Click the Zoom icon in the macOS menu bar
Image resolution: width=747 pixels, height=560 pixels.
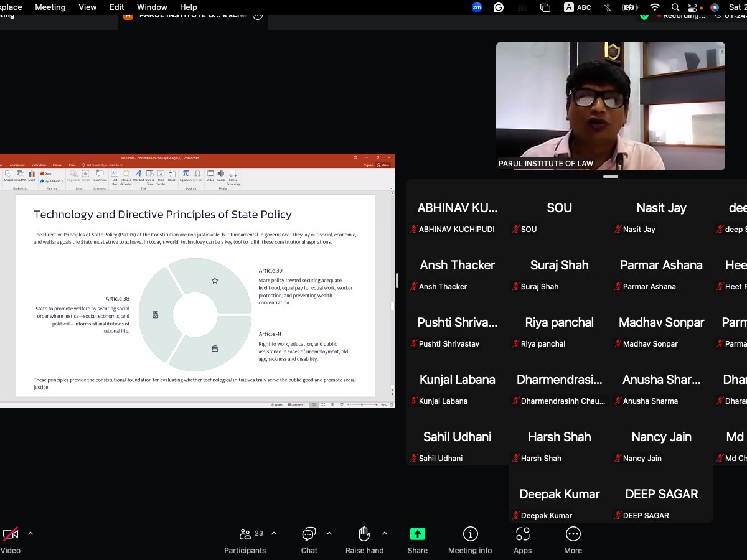(x=477, y=7)
